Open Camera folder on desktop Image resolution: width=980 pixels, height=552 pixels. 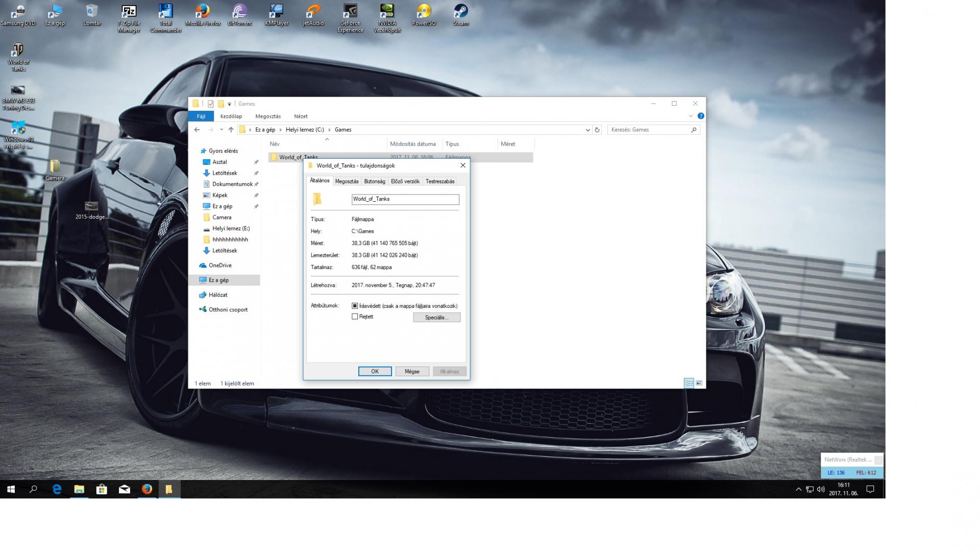pos(55,170)
